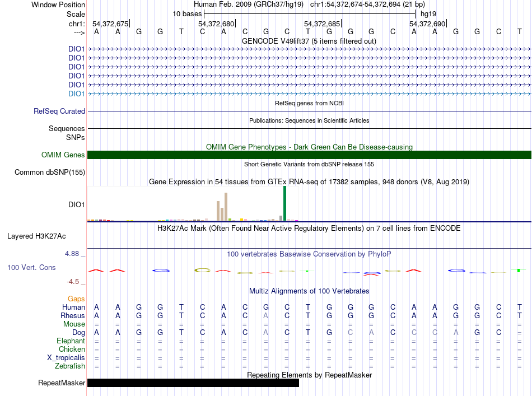The height and width of the screenshot is (396, 532).
Task: Open the RefSeq Curated track label
Action: [x=59, y=111]
